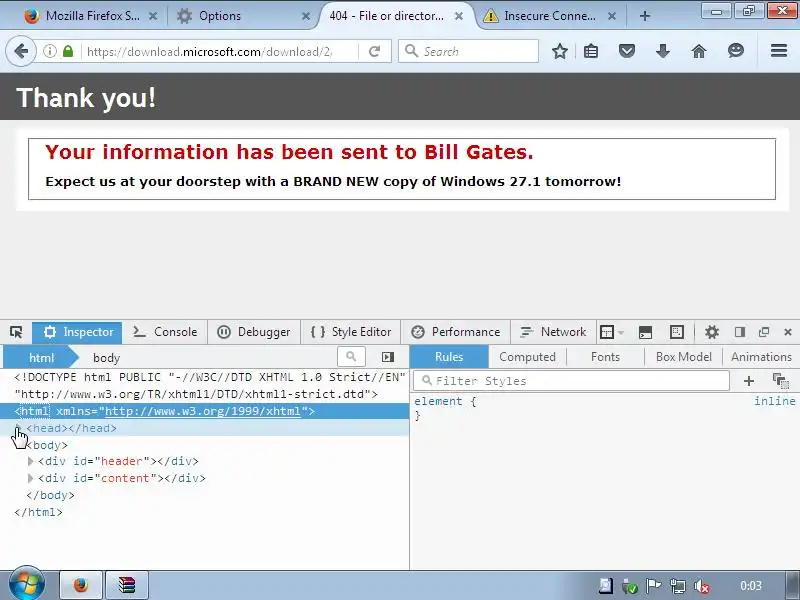Open site identity info icon
Screen dimensions: 800x600
pos(49,51)
